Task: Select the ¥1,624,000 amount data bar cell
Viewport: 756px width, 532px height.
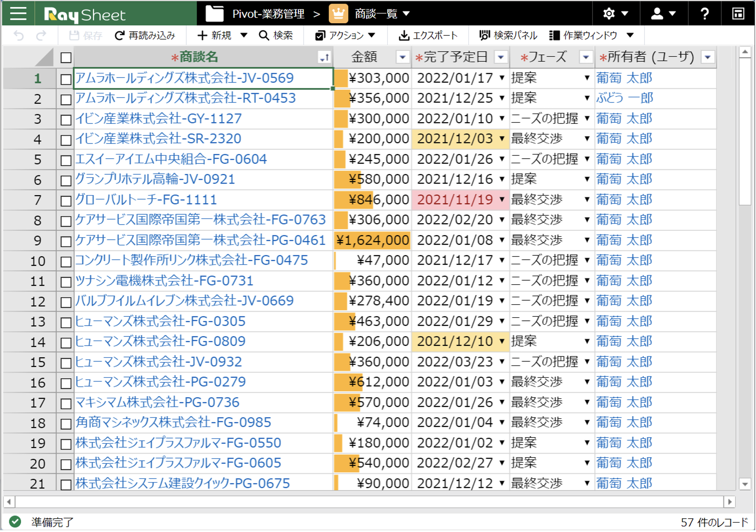Action: [x=372, y=240]
